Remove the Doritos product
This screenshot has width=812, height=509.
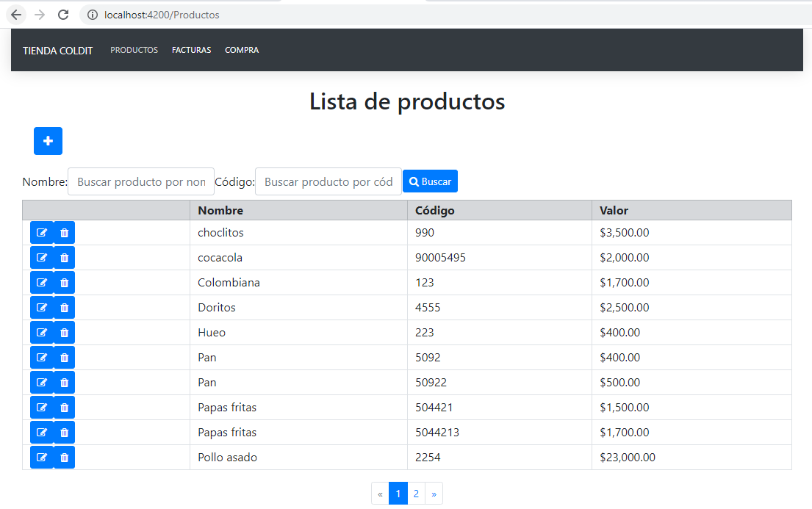(64, 308)
